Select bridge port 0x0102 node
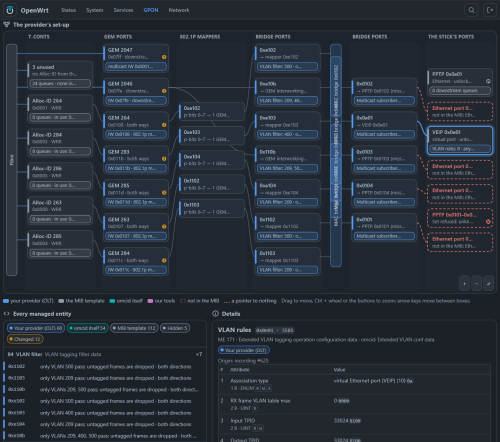The image size is (500, 442). pos(384,92)
